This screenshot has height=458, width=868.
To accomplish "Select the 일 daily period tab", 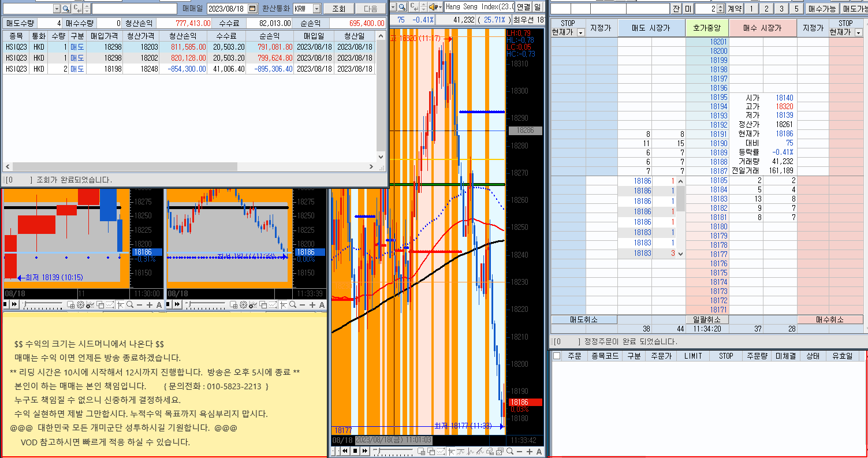I will [538, 7].
